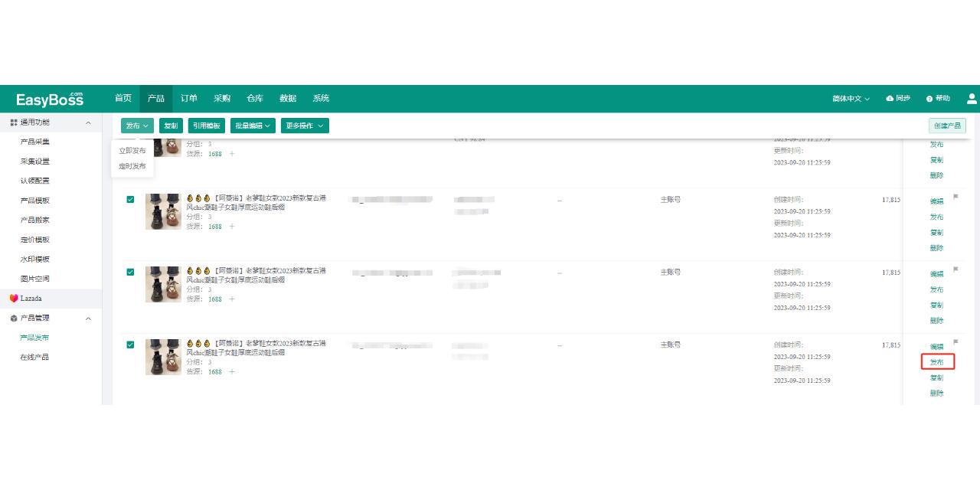Image resolution: width=980 pixels, height=490 pixels.
Task: Uncheck the checkbox of the bottom product row
Action: click(130, 345)
